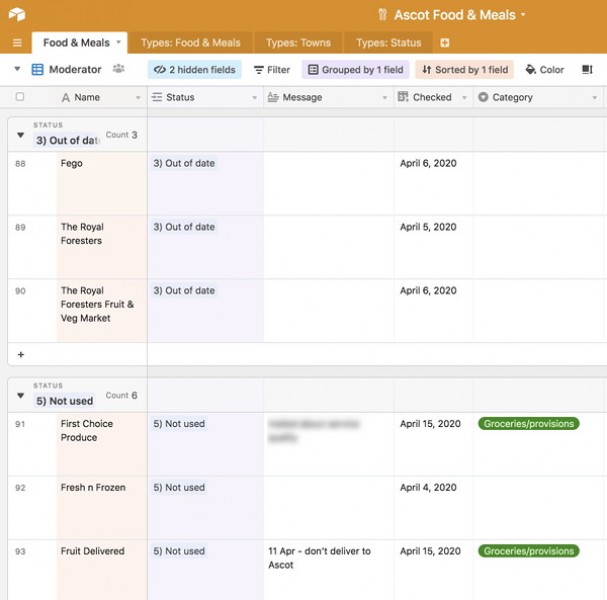This screenshot has width=607, height=600.
Task: Click the collaborators people icon
Action: 119,69
